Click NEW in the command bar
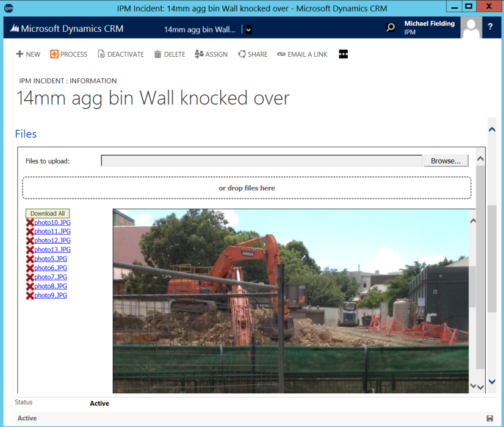Screen dimensions: 504x427 click(28, 54)
